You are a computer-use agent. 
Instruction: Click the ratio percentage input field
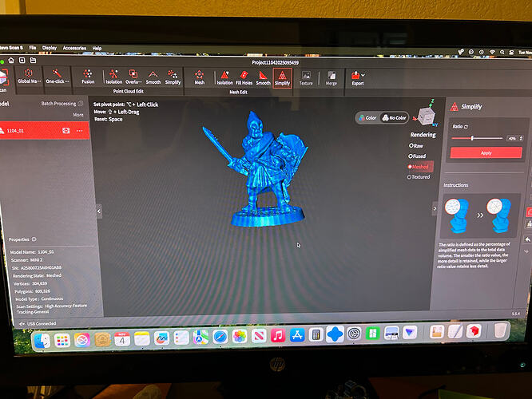pyautogui.click(x=512, y=138)
